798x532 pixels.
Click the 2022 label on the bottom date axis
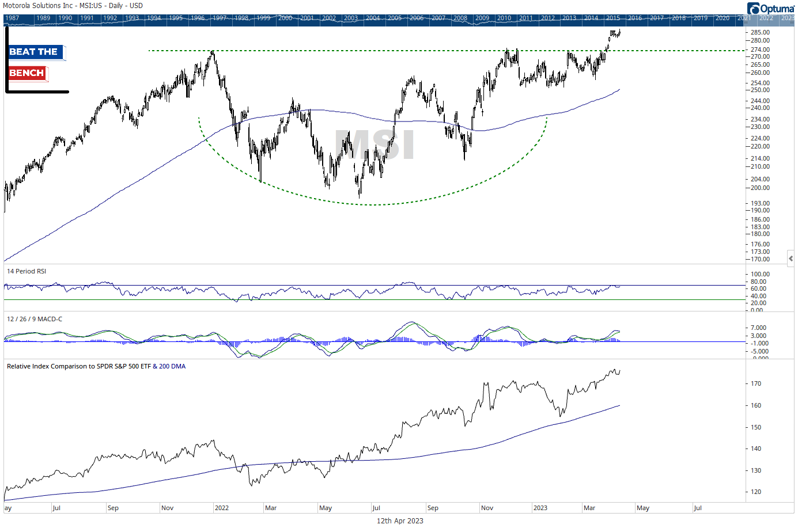click(x=221, y=508)
